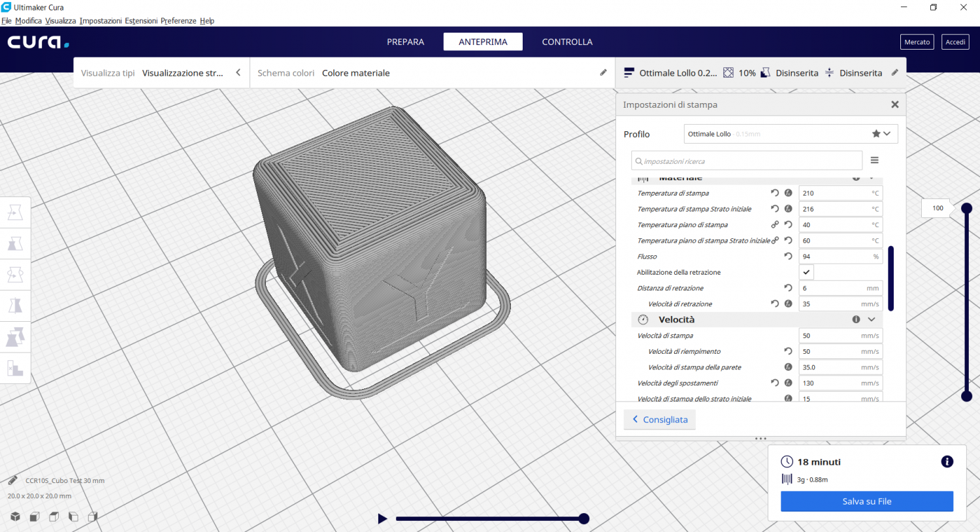Reset Velocità di riempimento value
Image resolution: width=980 pixels, height=532 pixels.
pyautogui.click(x=788, y=351)
